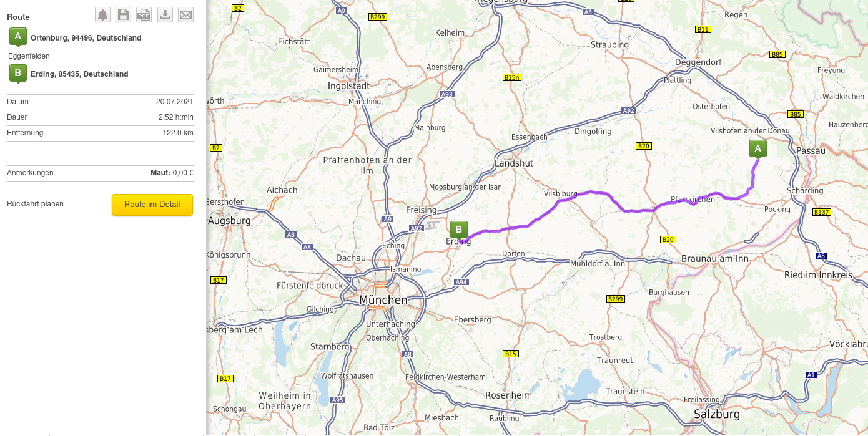Click the green A marker on map
The image size is (868, 436).
(x=758, y=149)
